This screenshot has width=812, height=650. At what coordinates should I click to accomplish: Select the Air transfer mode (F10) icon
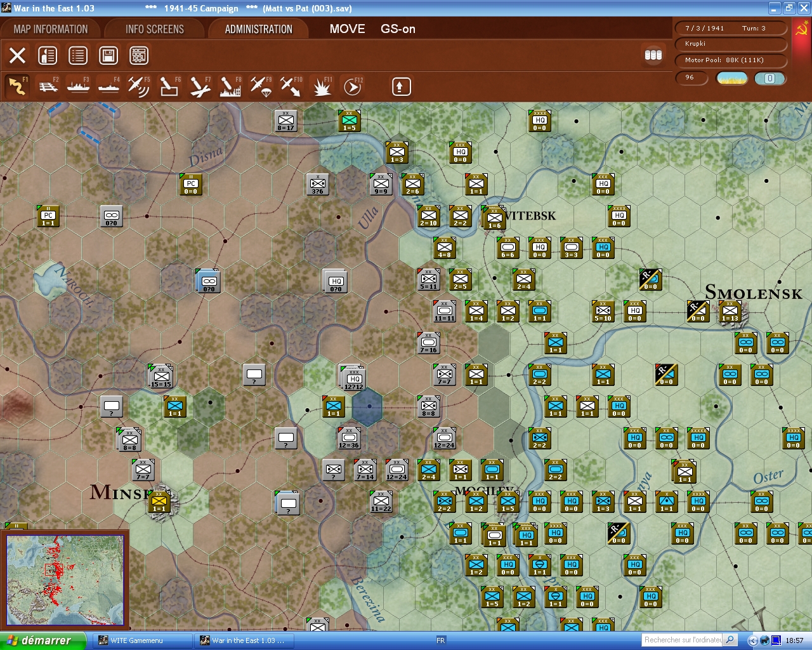291,86
